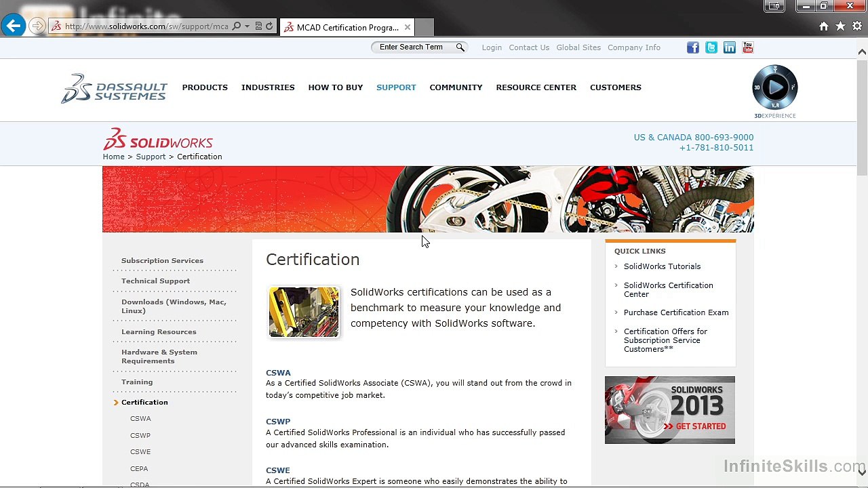Viewport: 868px width, 488px height.
Task: Open the PRODUCTS menu
Action: point(205,87)
